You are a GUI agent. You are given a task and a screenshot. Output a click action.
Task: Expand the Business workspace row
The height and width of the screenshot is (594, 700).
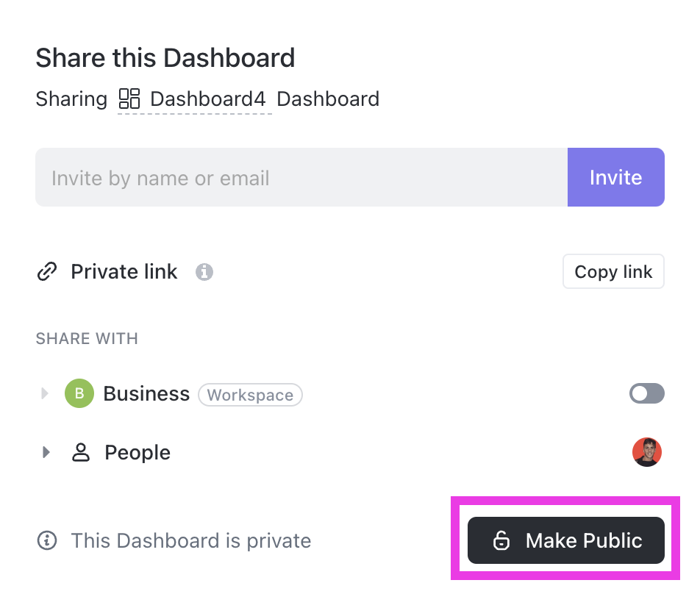coord(45,393)
